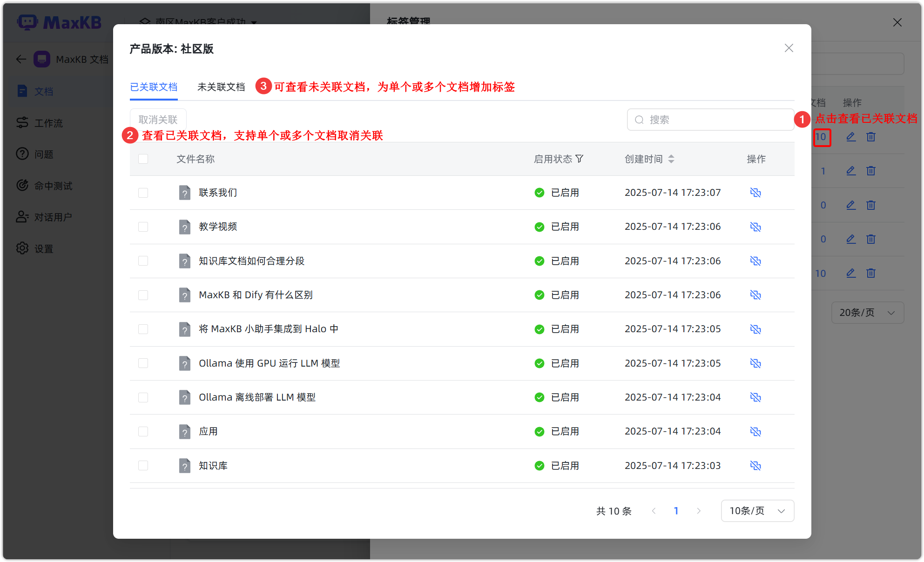Select the 文档 section in the sidebar
The height and width of the screenshot is (562, 924).
tap(44, 91)
